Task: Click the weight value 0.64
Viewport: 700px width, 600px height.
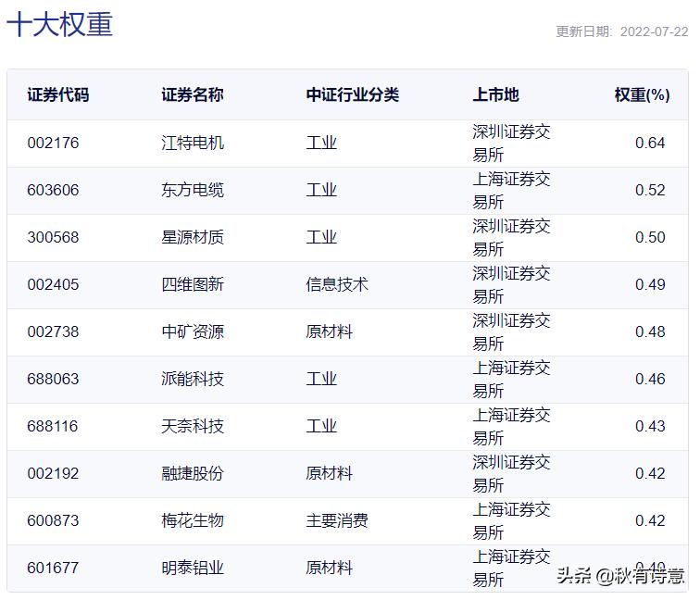Action: pyautogui.click(x=650, y=143)
